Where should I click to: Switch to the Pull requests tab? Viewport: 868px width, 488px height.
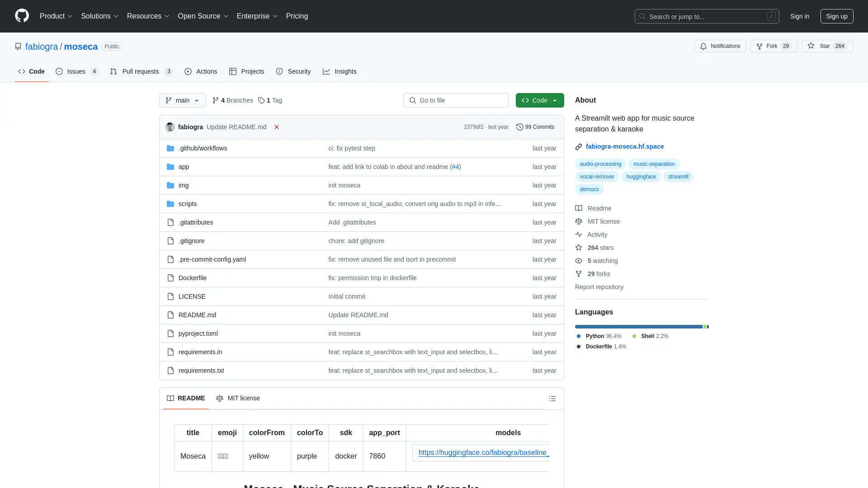(141, 71)
